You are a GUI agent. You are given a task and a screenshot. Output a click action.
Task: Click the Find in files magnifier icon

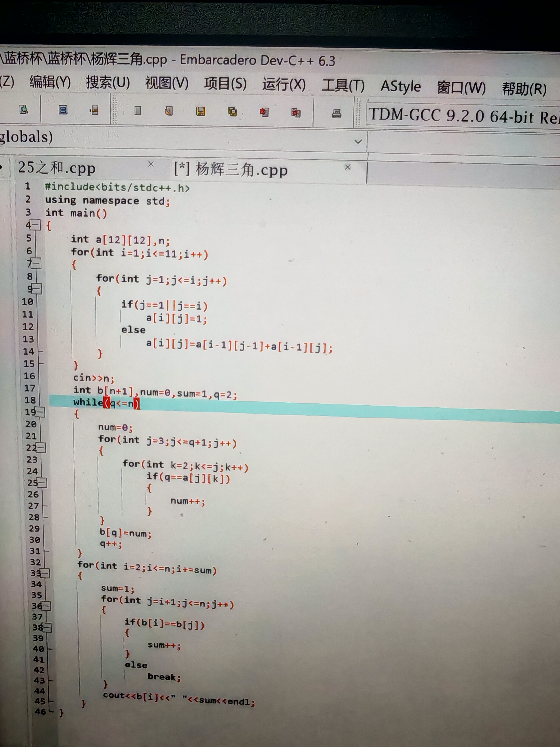click(x=24, y=109)
